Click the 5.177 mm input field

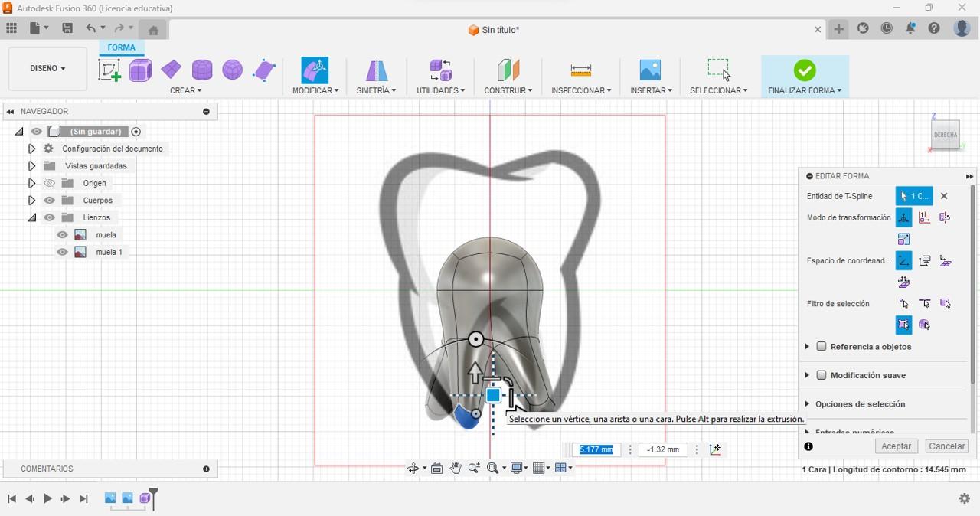click(x=596, y=449)
